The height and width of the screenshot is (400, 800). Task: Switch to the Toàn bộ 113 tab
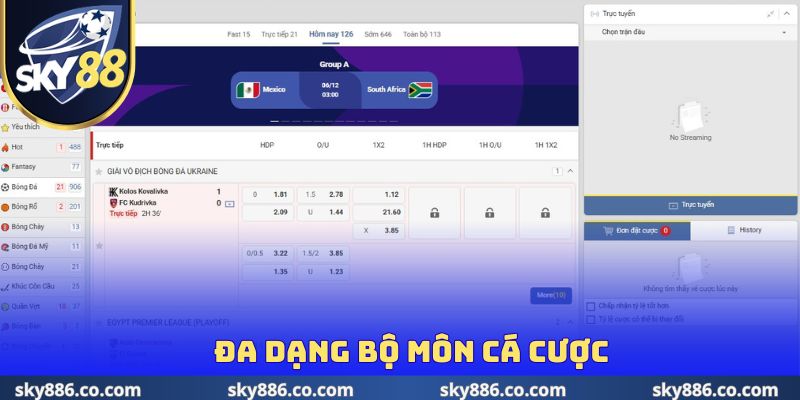click(422, 34)
